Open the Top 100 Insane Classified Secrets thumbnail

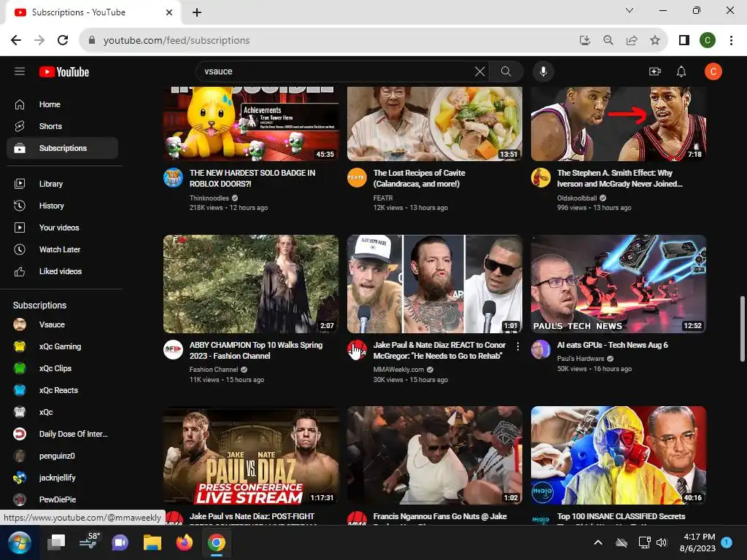coord(619,455)
